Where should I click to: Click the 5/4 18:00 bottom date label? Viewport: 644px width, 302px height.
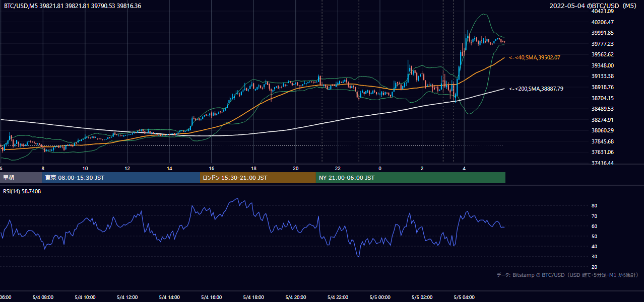click(x=253, y=297)
